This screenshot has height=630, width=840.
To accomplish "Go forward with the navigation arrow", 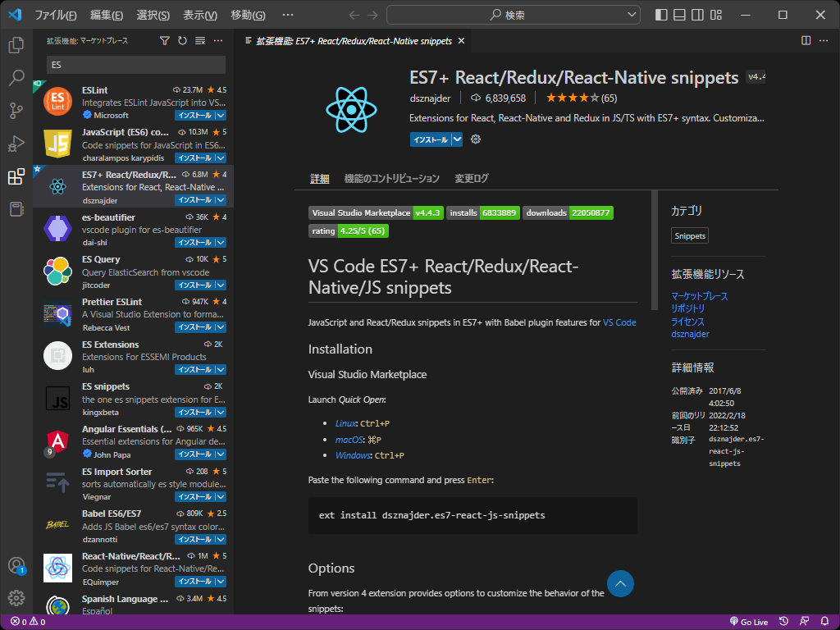I will [372, 15].
